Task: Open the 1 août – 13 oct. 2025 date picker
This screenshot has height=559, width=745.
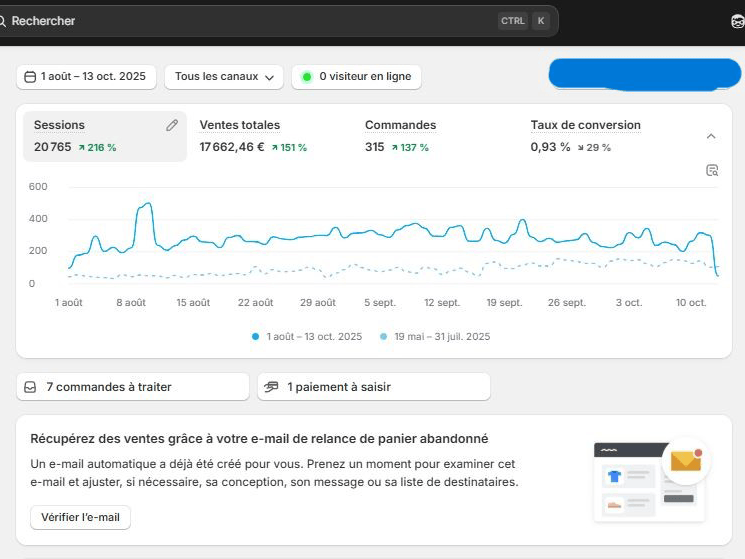Action: tap(86, 77)
